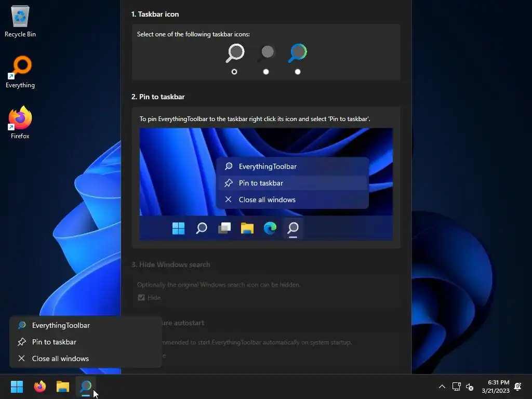
Task: Click the EverythingToolbar magnifier icon in jump list
Action: [22, 325]
